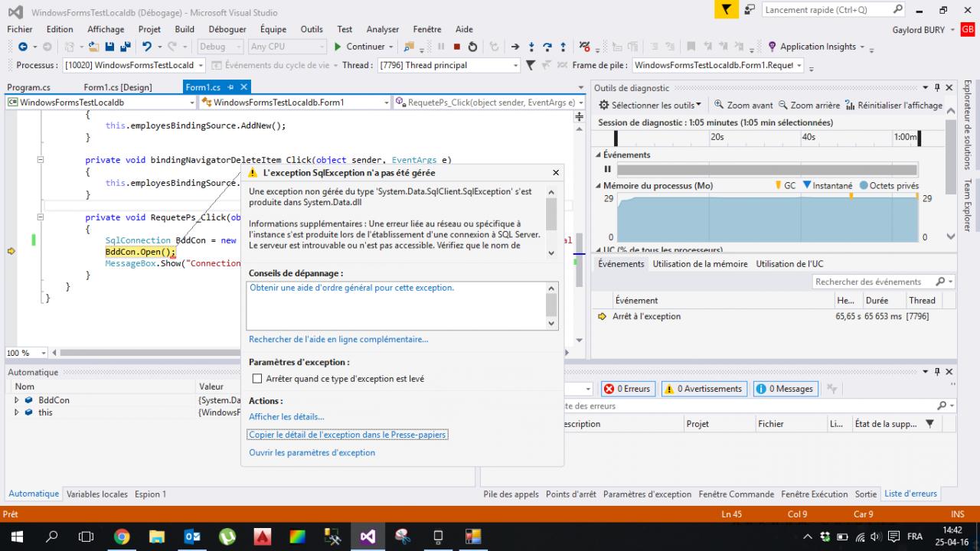980x551 pixels.
Task: Open the Fichier menu
Action: 20,29
